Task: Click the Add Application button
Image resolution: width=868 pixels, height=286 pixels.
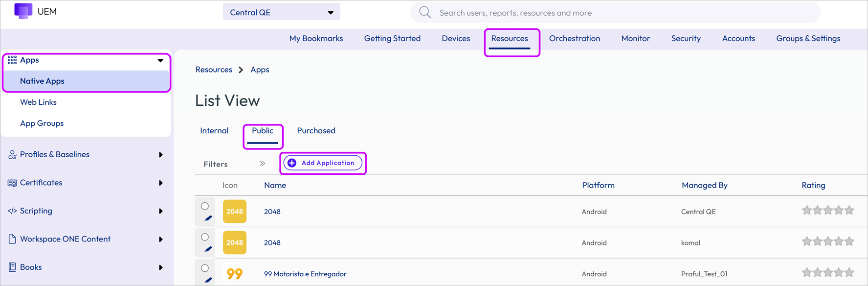Action: [323, 163]
